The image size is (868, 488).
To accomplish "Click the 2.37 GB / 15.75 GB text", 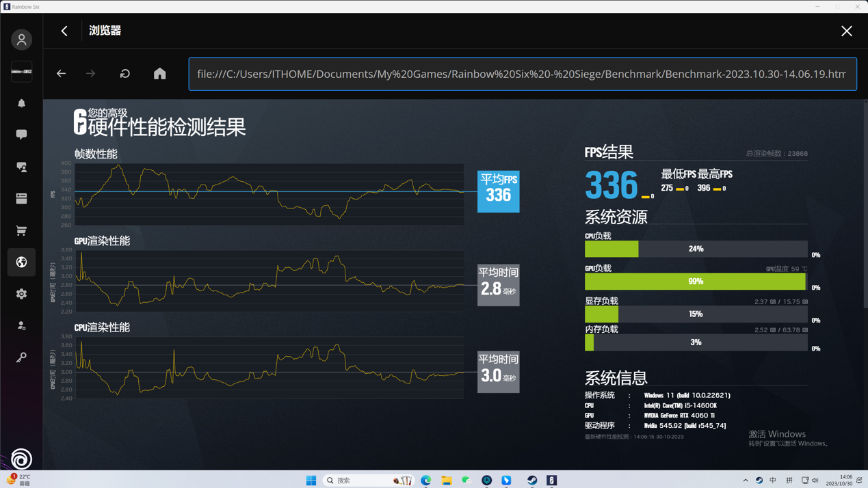I will 781,301.
